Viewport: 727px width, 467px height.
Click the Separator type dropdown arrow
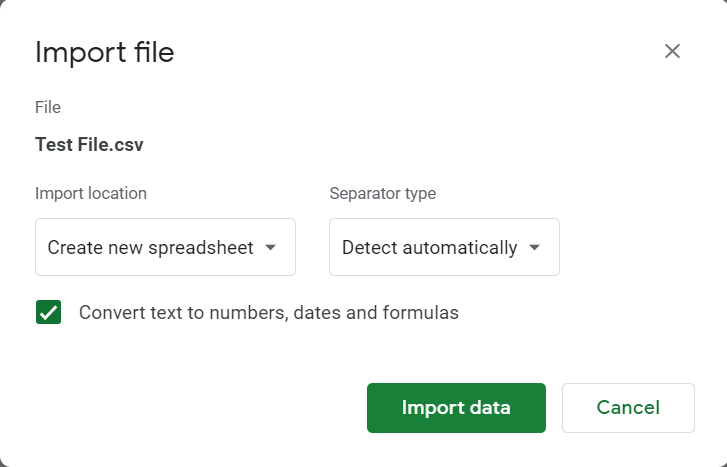[x=534, y=247]
